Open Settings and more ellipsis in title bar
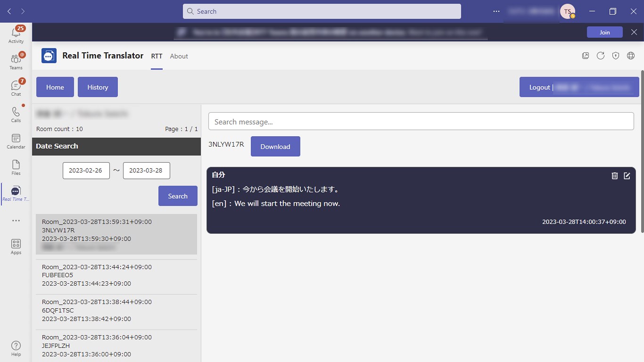The image size is (644, 362). click(x=496, y=11)
